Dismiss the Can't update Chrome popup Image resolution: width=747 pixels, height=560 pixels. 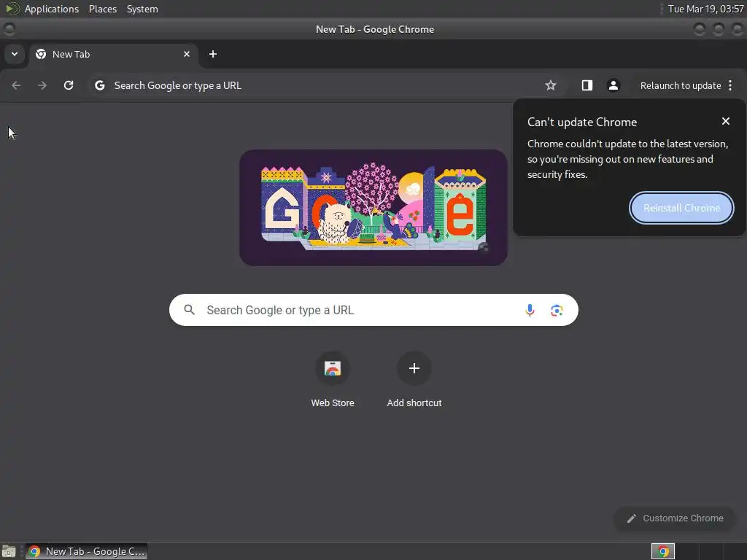coord(726,122)
